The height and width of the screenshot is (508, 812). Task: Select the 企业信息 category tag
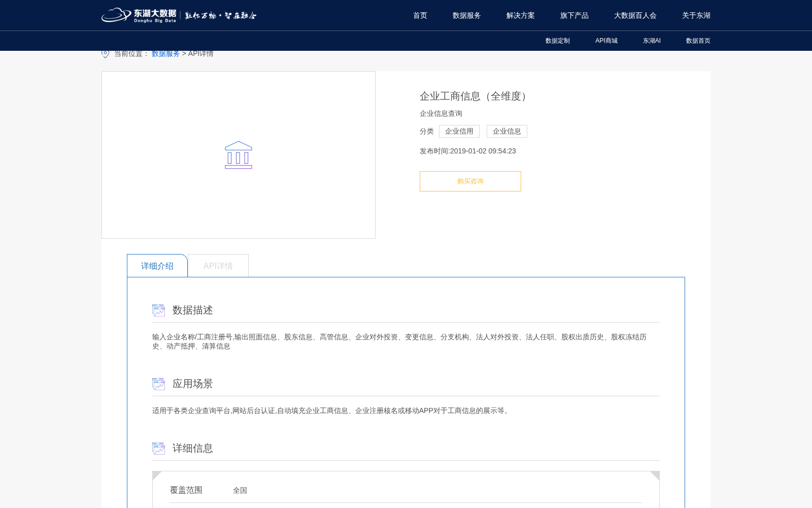(507, 131)
